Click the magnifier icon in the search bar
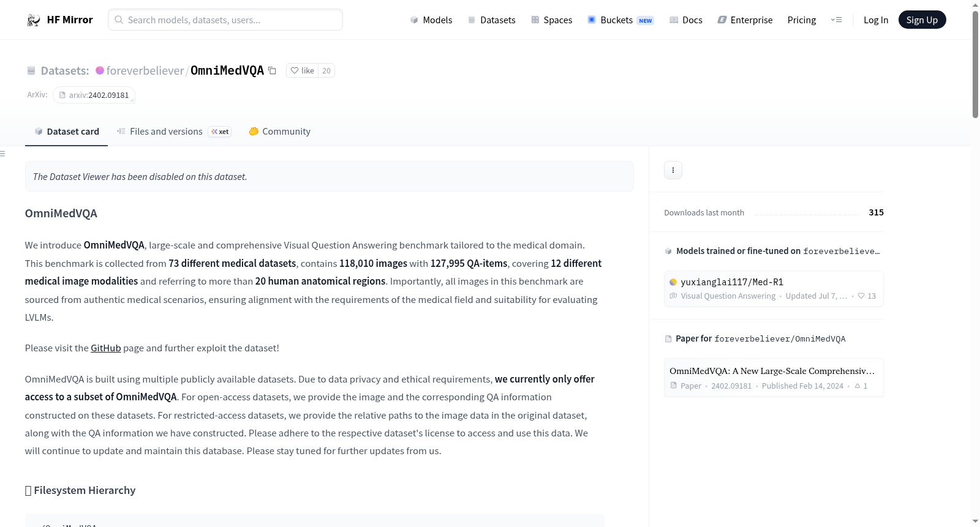The width and height of the screenshot is (980, 527). click(x=119, y=20)
